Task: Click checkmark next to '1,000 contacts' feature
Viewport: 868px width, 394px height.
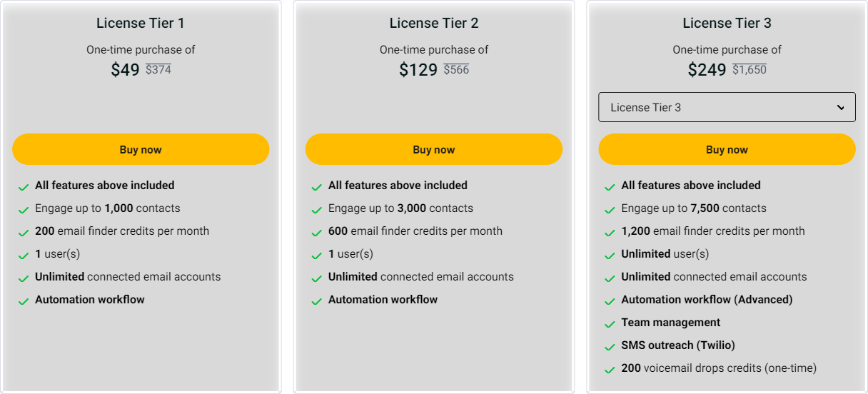Action: [24, 210]
